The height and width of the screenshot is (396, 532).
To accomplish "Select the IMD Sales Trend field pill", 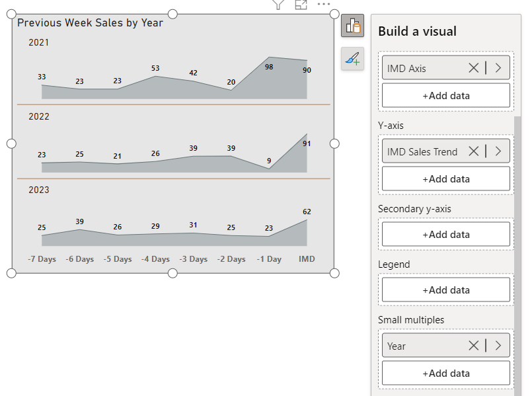I will click(x=423, y=151).
